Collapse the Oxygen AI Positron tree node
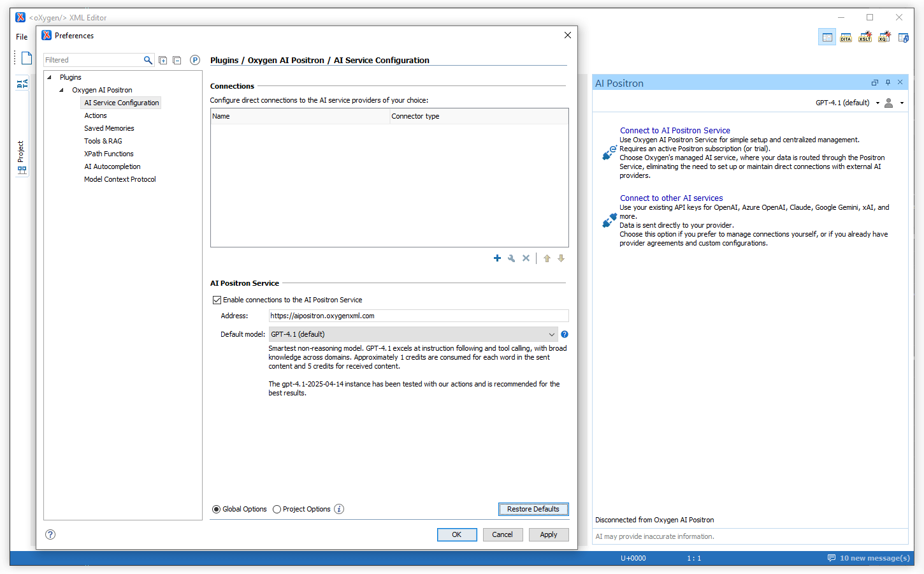The image size is (924, 574). [62, 90]
